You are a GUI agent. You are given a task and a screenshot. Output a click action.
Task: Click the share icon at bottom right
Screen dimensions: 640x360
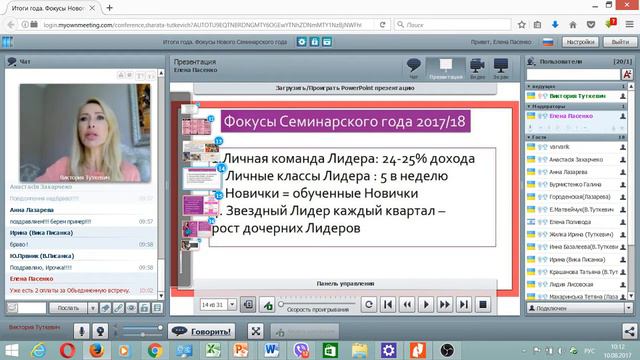tap(629, 331)
